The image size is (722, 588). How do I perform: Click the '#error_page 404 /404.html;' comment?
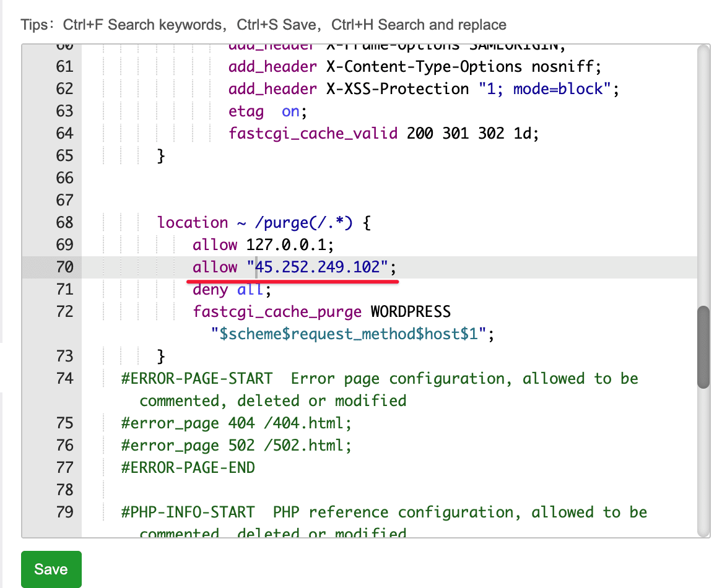[237, 423]
